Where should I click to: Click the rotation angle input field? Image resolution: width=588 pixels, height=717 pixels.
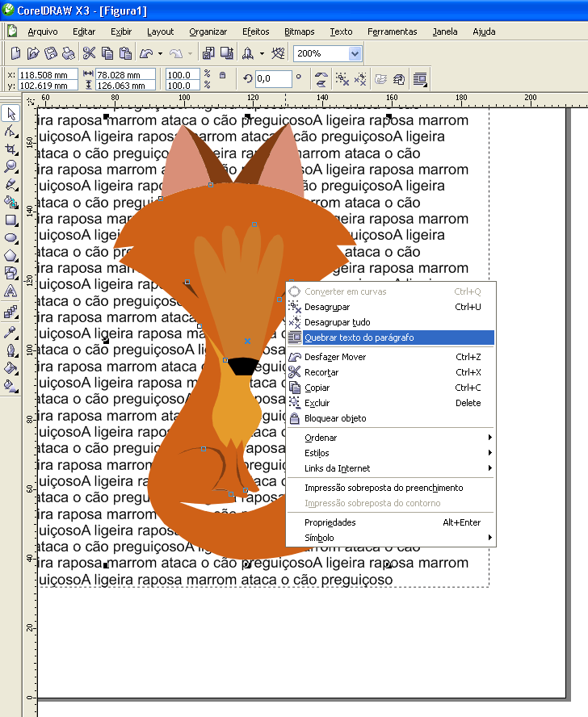pyautogui.click(x=273, y=79)
